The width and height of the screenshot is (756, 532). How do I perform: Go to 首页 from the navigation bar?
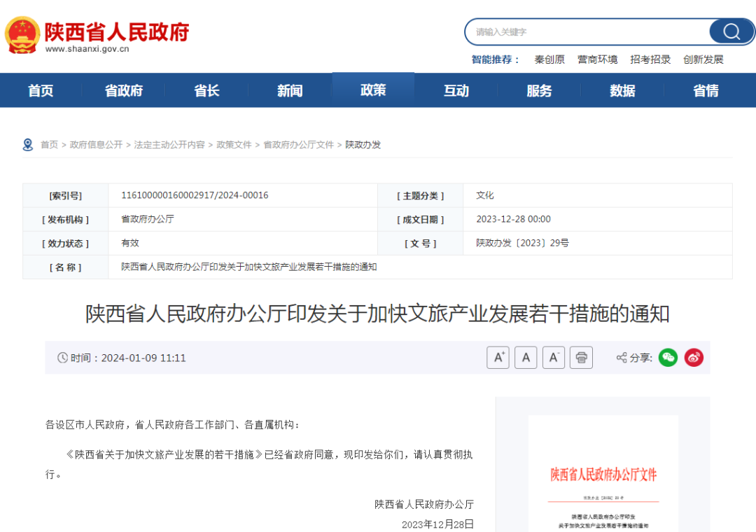(x=40, y=90)
